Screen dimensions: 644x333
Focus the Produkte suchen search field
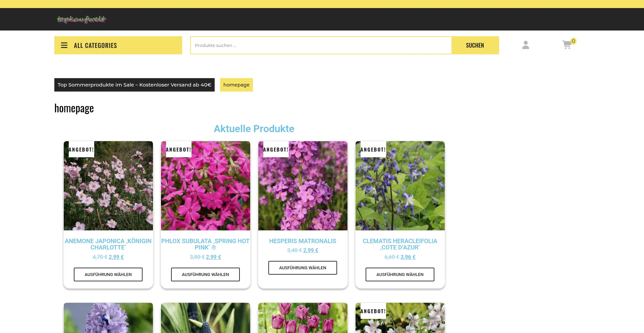[x=321, y=45]
